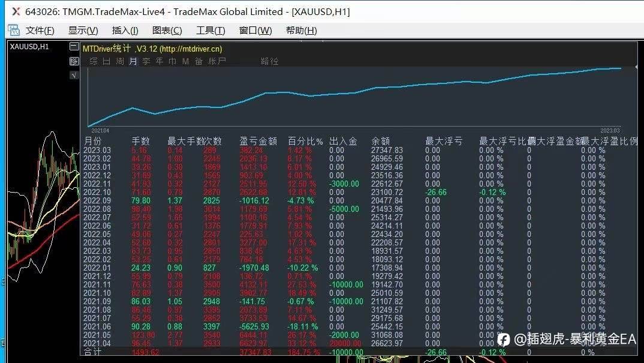Click the 路径 path label

tap(269, 61)
